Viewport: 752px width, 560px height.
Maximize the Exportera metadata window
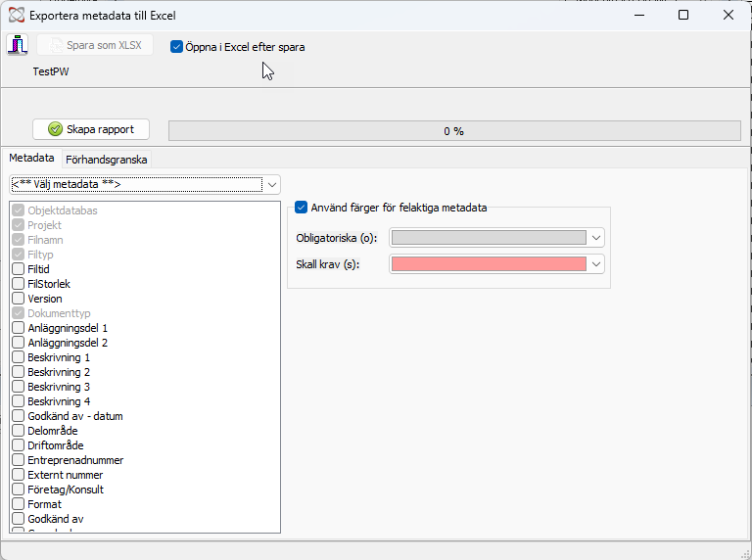[683, 15]
